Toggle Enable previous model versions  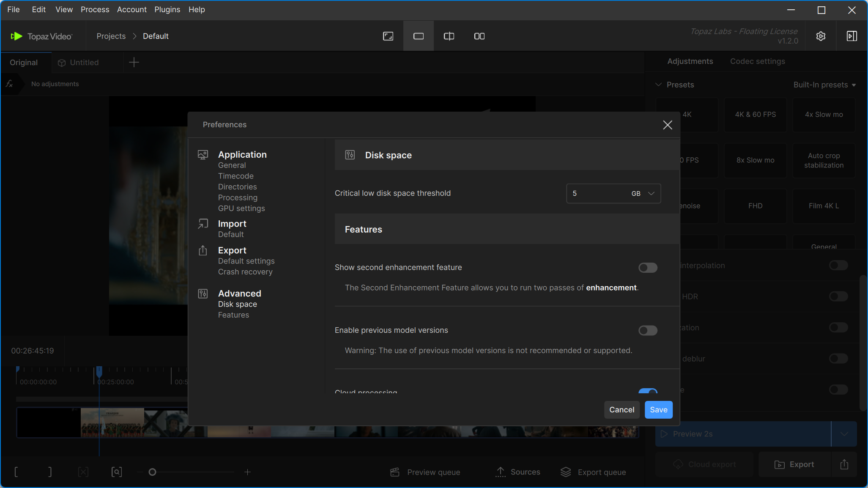pyautogui.click(x=647, y=330)
